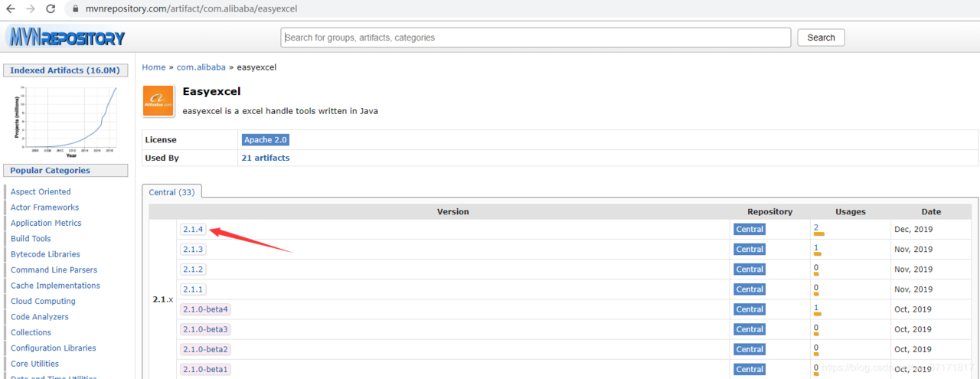
Task: Click the artifact search input field
Action: [x=536, y=38]
